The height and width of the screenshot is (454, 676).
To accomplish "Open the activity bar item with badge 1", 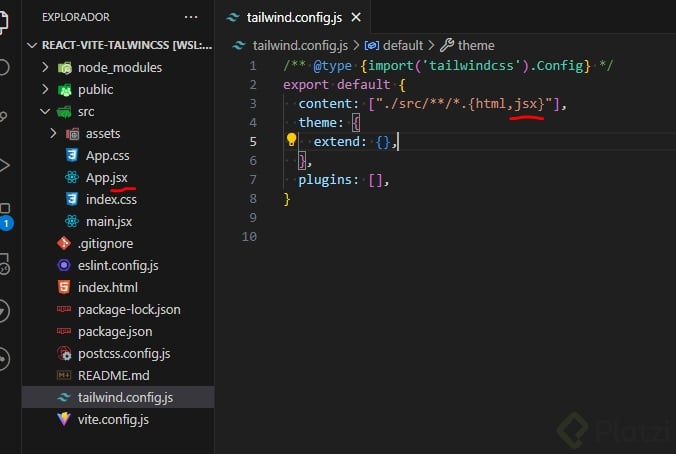I will (5, 216).
